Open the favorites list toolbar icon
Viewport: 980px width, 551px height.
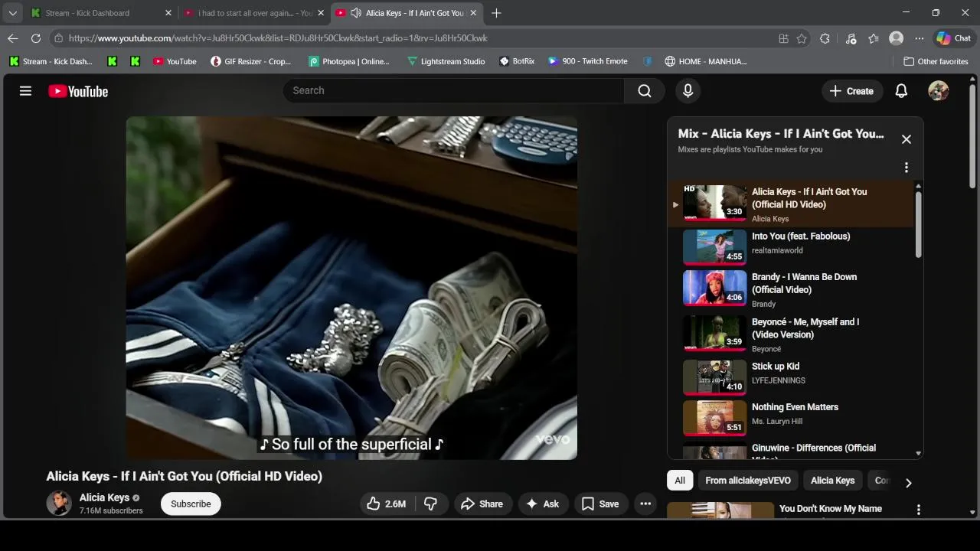tap(874, 38)
